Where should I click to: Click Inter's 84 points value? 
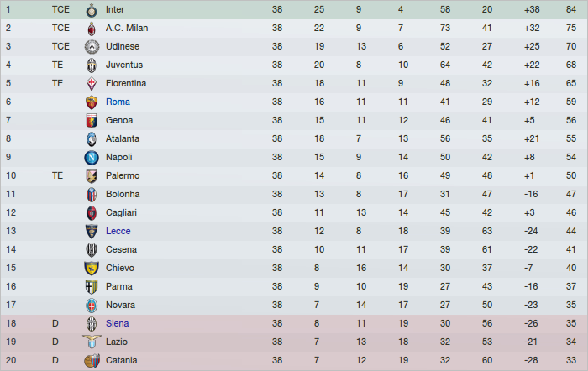tap(570, 9)
